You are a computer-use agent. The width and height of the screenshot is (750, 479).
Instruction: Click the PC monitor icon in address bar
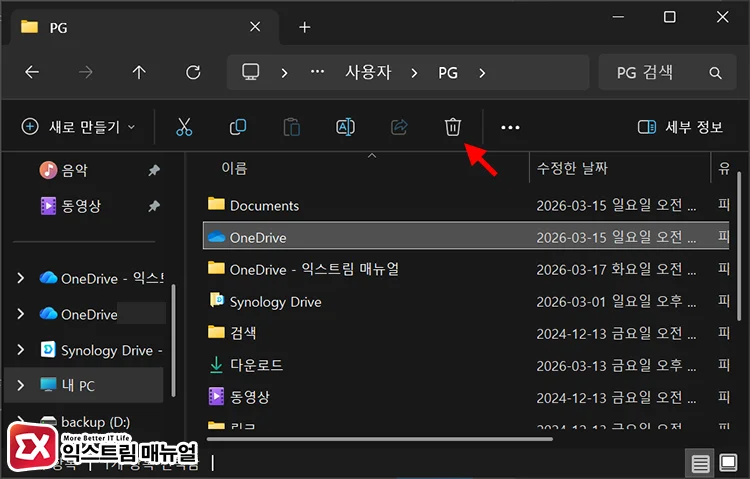(x=251, y=72)
